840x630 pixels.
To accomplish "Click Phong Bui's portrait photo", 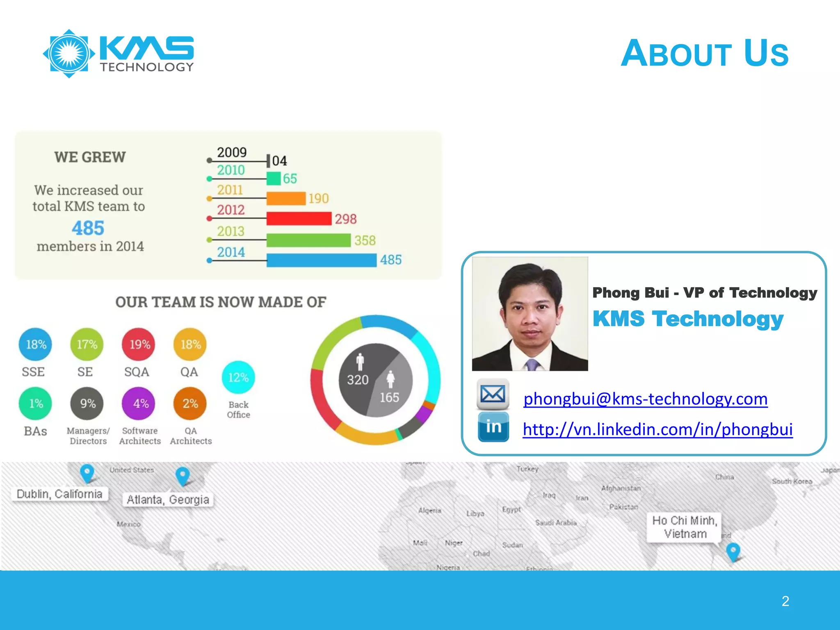I will coord(530,314).
